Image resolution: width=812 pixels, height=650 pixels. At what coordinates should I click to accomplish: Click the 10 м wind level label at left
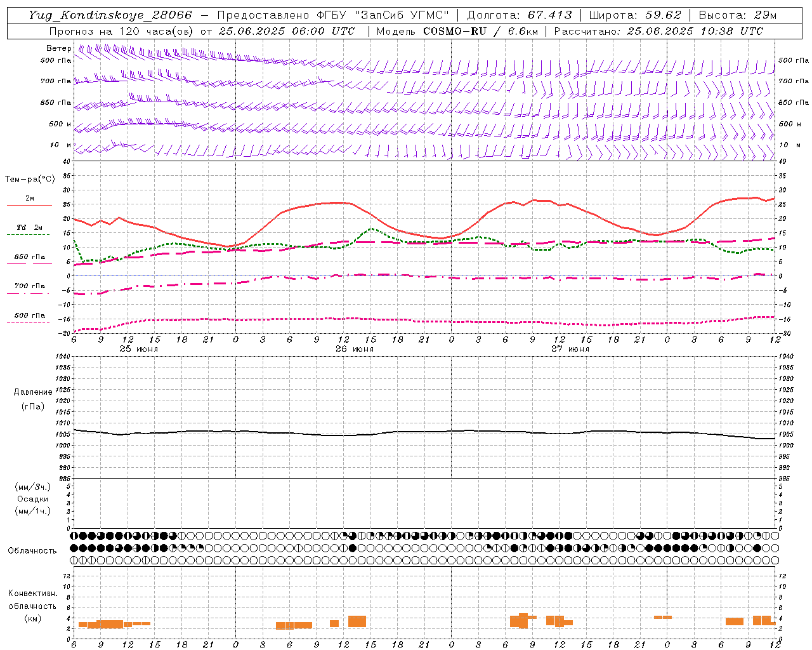[60, 145]
